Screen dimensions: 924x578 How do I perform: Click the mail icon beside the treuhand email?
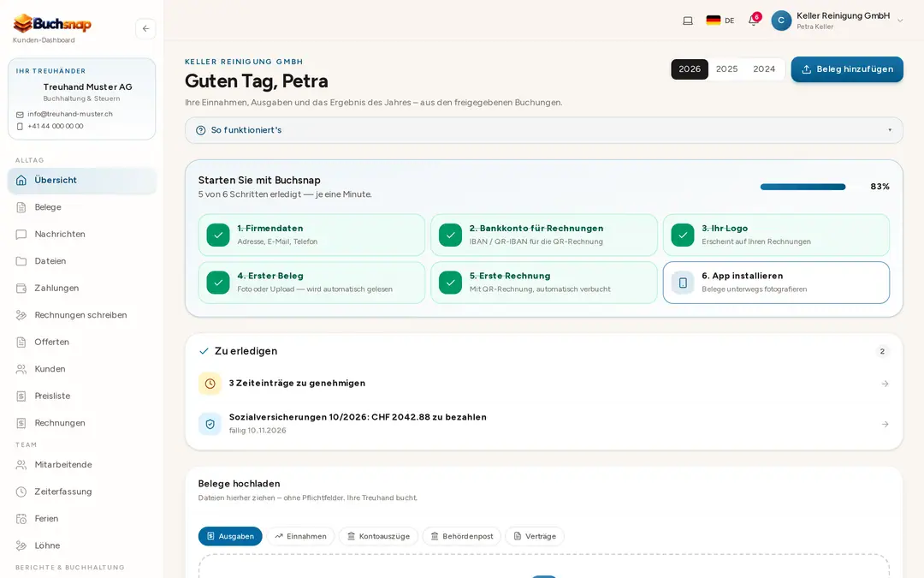click(x=20, y=115)
